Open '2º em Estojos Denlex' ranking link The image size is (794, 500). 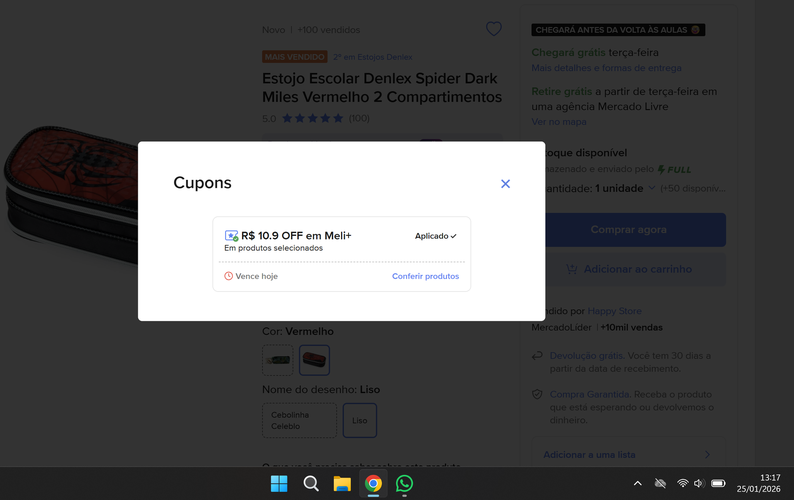tap(373, 57)
